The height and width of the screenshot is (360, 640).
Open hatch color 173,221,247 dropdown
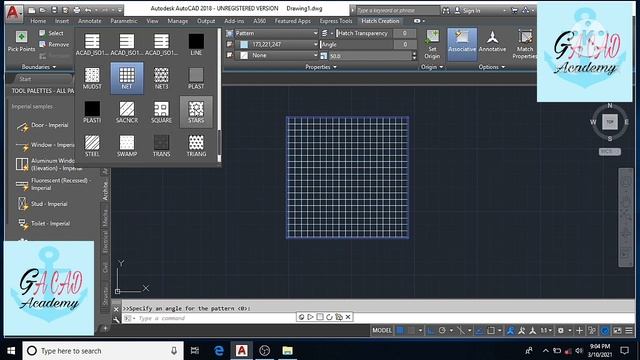click(276, 44)
